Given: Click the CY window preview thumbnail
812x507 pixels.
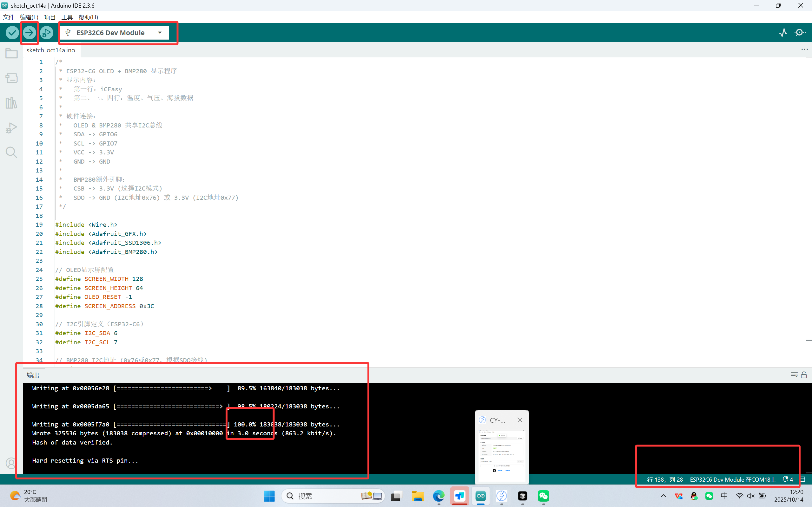Looking at the screenshot, I should [x=502, y=451].
